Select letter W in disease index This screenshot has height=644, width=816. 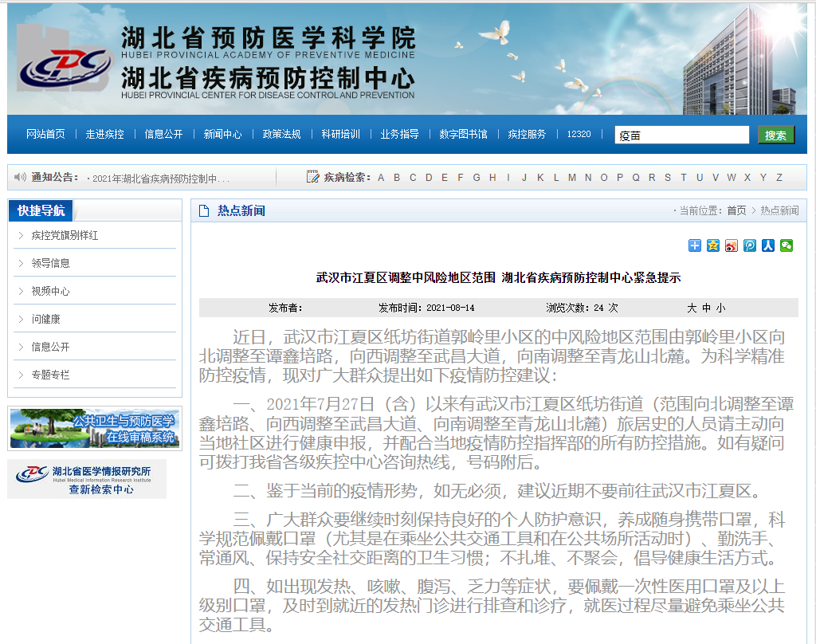click(x=732, y=178)
